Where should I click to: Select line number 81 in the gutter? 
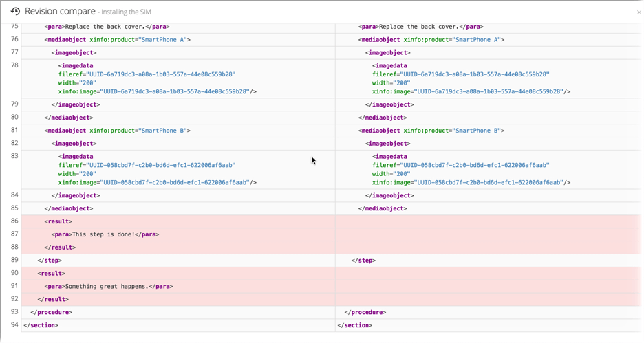[14, 131]
